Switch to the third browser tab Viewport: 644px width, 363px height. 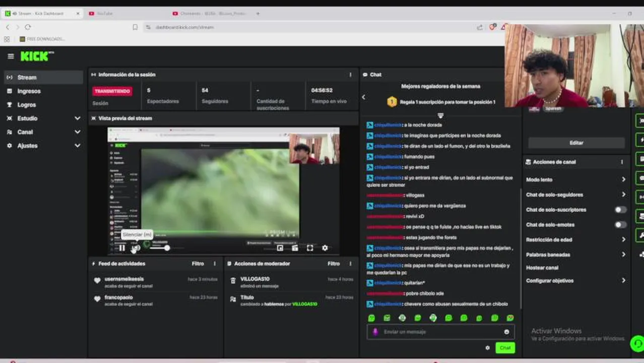click(x=210, y=14)
